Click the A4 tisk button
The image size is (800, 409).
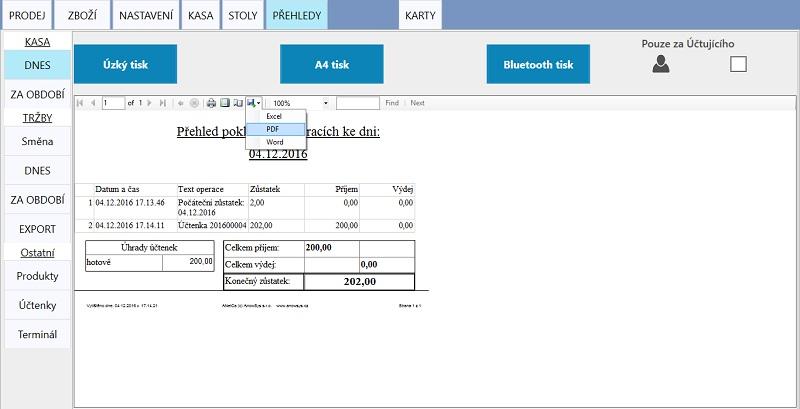pos(332,64)
